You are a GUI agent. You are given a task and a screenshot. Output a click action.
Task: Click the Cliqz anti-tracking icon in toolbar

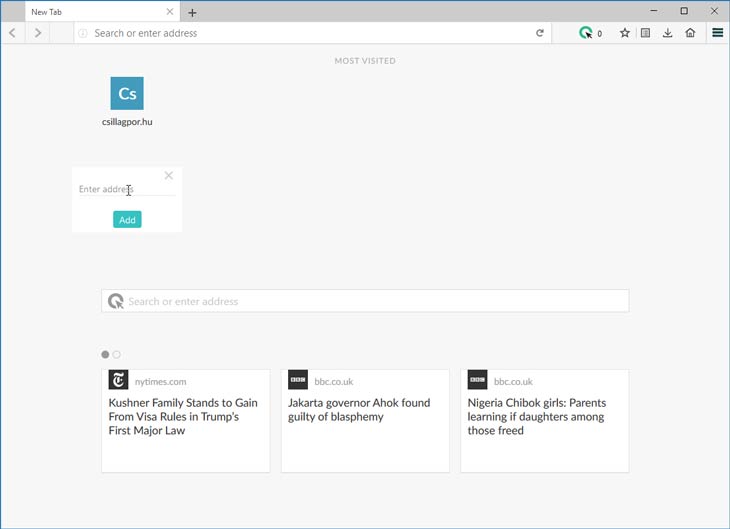coord(586,33)
